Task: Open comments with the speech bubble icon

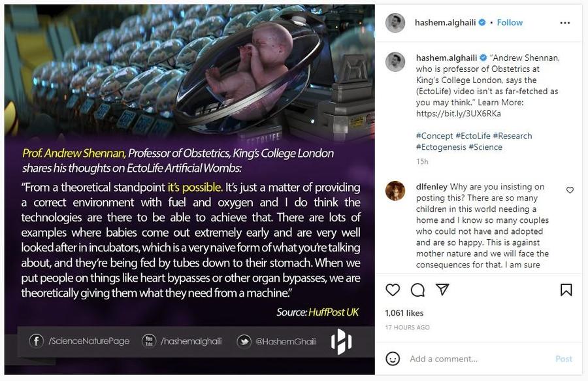Action: [418, 290]
